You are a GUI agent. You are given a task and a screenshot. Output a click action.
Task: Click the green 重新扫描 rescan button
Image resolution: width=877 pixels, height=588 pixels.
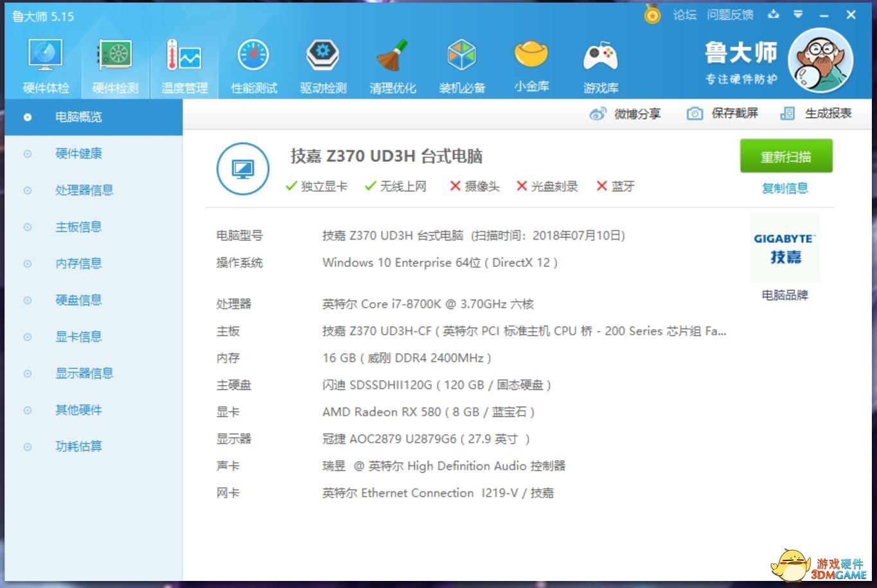[786, 156]
